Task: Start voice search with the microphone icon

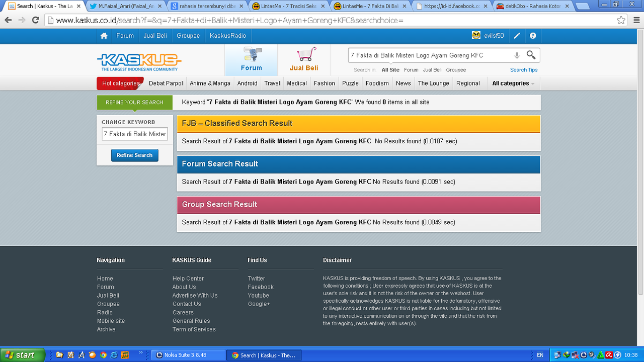Action: [x=517, y=55]
